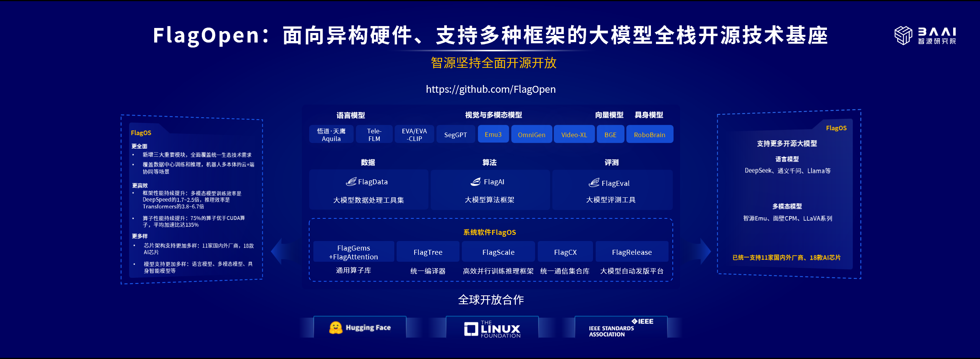The width and height of the screenshot is (980, 359).
Task: Select the OmniGen model
Action: pyautogui.click(x=532, y=134)
